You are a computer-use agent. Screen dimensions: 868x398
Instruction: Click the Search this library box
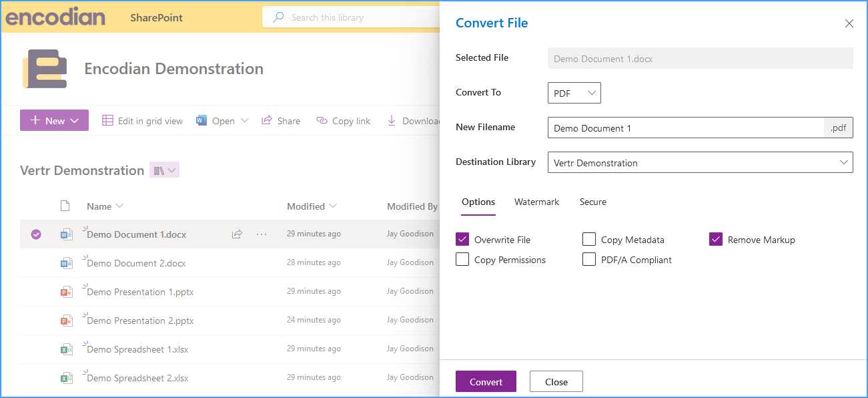click(351, 17)
